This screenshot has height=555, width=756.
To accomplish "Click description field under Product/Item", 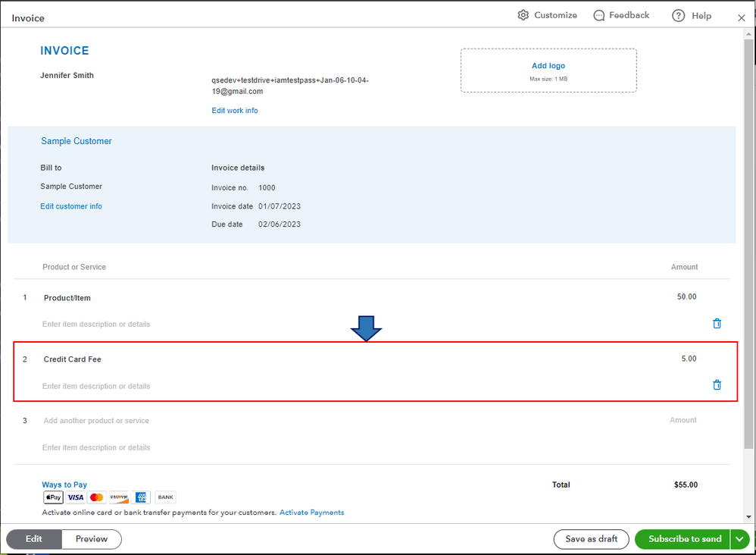I will pyautogui.click(x=96, y=325).
